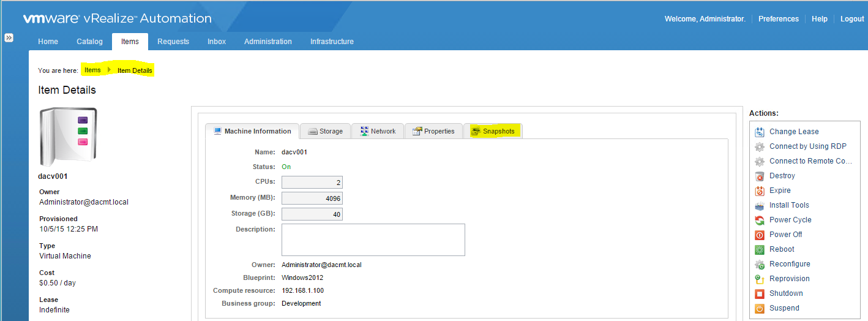
Task: Click the green Reboot icon
Action: coord(760,249)
